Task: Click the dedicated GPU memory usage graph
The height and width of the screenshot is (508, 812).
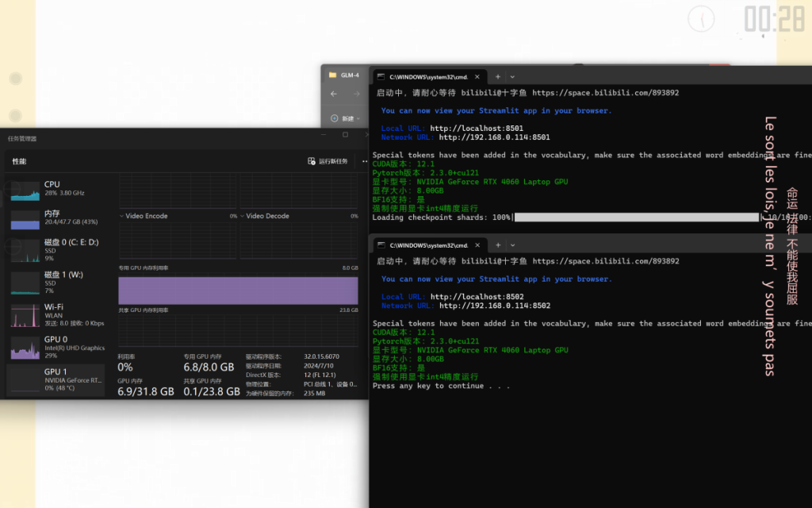Action: pyautogui.click(x=238, y=291)
